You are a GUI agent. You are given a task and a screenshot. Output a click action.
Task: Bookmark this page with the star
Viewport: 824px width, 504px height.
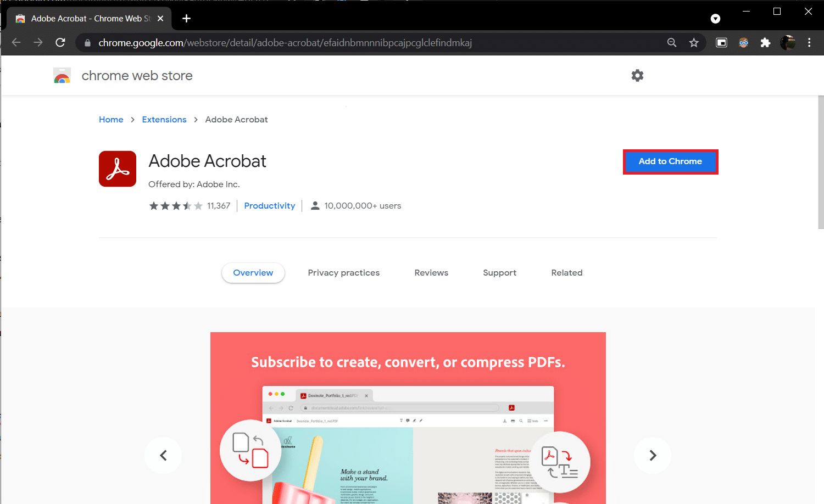694,43
